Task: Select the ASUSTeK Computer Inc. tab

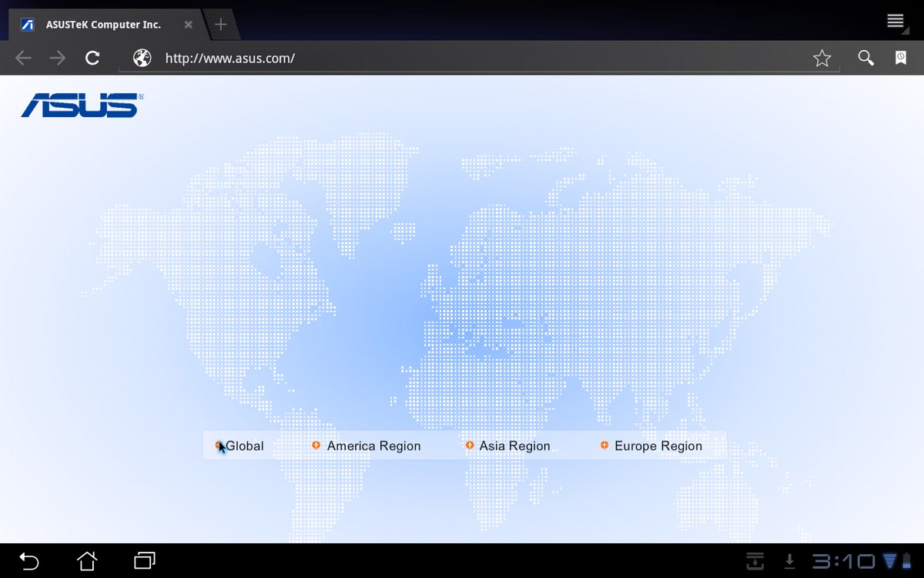Action: [105, 25]
